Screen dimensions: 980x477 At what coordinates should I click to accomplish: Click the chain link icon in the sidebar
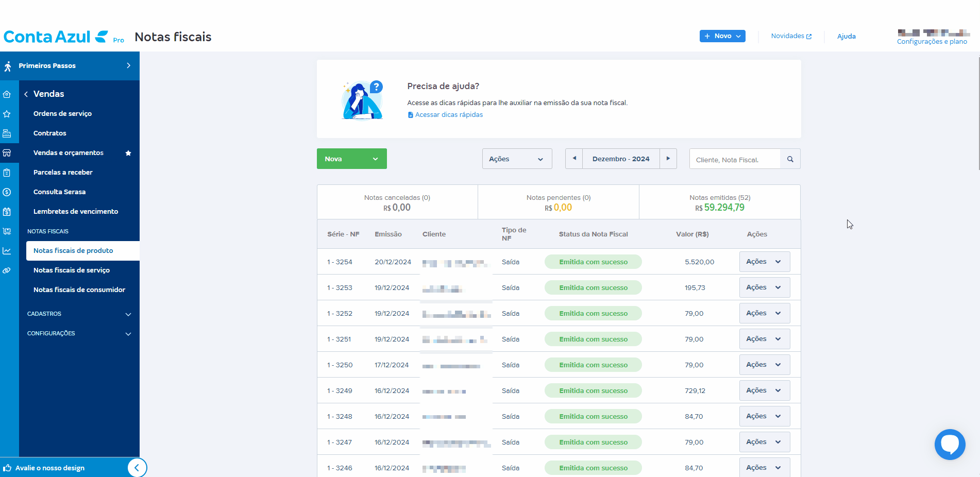(7, 270)
